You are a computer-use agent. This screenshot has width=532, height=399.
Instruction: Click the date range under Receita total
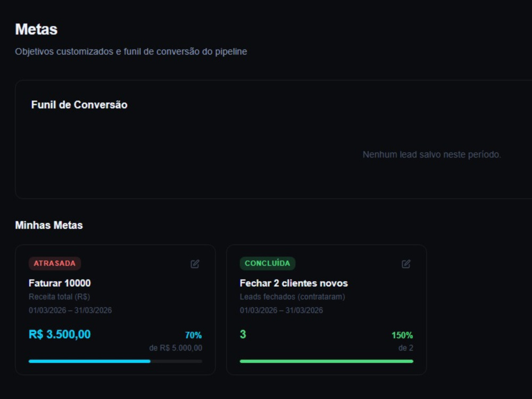pyautogui.click(x=70, y=310)
